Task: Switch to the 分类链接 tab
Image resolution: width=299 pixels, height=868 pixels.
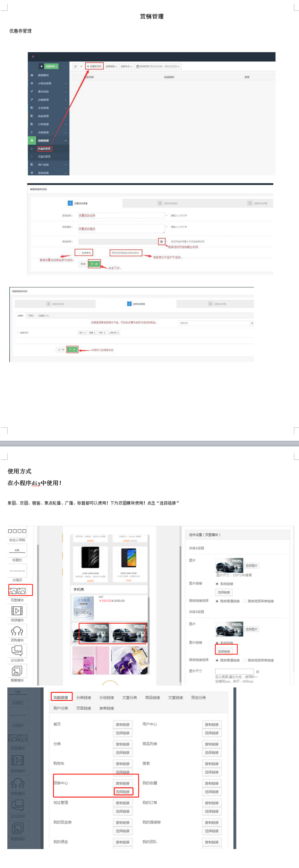Action: point(84,697)
